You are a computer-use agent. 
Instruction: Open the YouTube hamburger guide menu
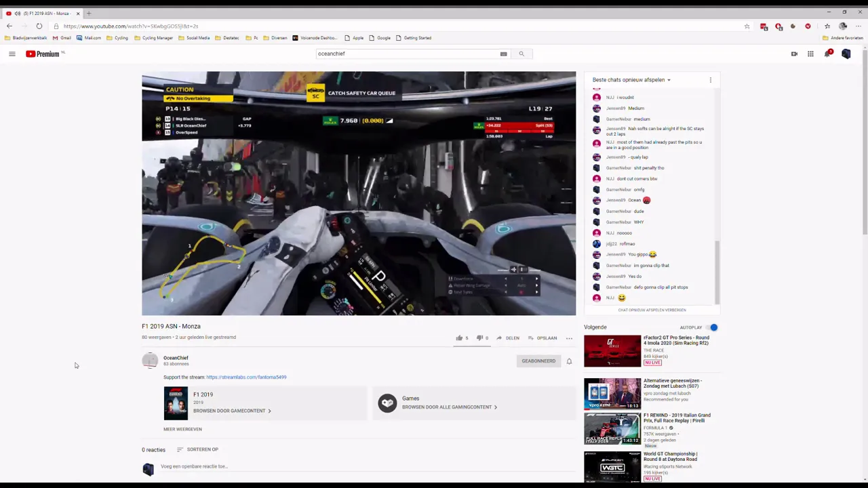pos(12,54)
